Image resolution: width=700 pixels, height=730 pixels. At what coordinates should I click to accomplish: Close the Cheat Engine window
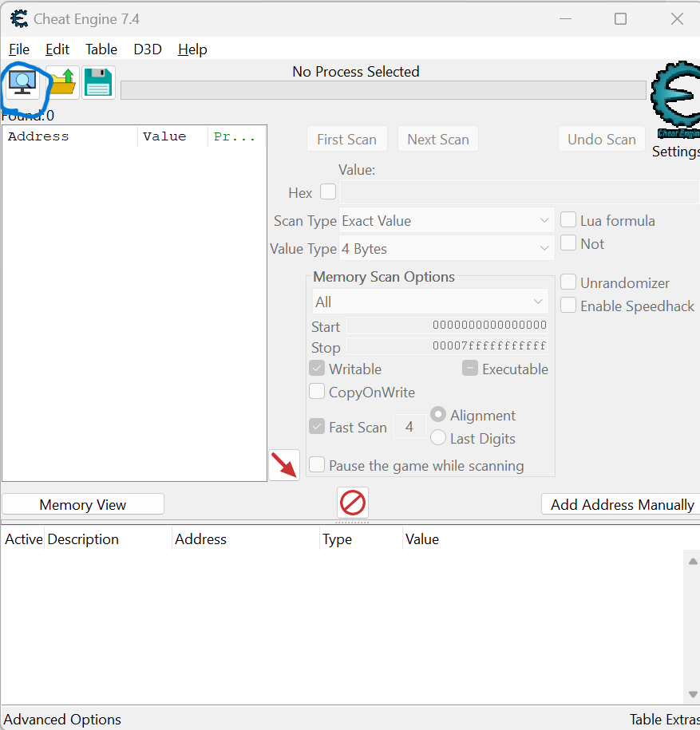click(677, 18)
